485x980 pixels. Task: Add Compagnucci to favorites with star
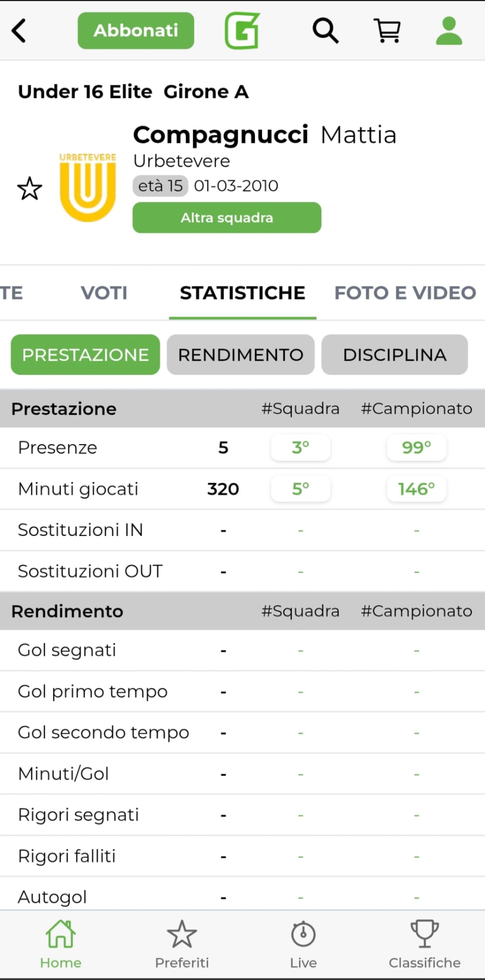tap(30, 188)
